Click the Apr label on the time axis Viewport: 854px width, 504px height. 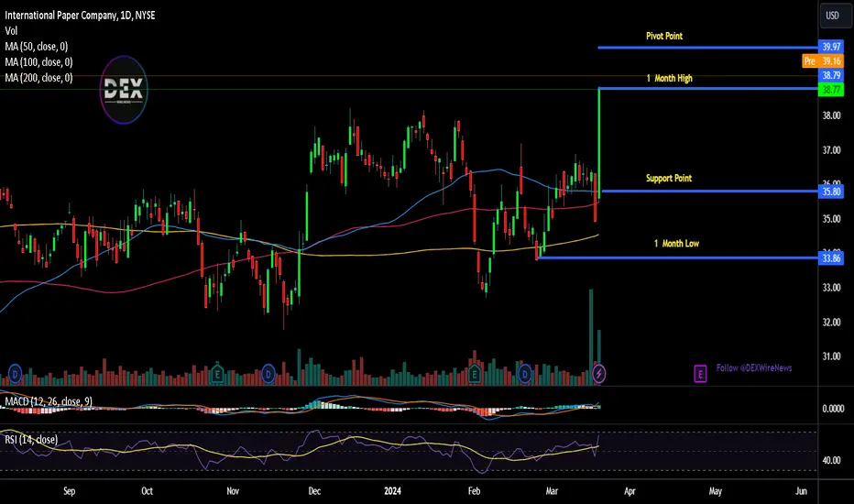point(630,491)
